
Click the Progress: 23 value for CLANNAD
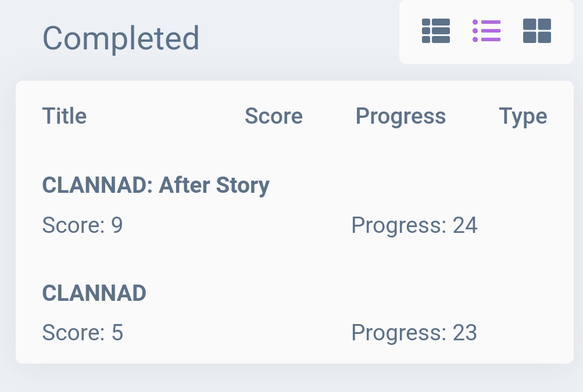414,333
